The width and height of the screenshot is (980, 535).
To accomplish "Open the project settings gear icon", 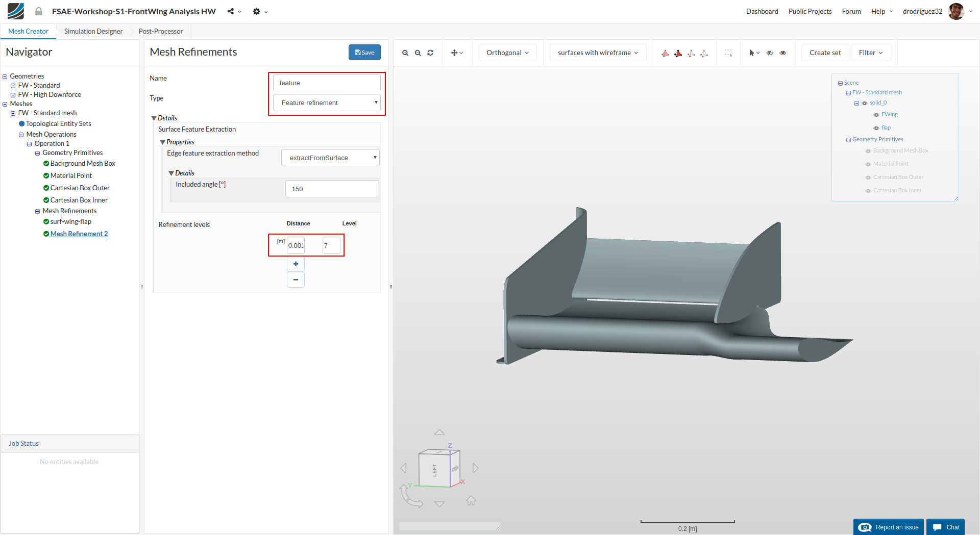I will 257,11.
